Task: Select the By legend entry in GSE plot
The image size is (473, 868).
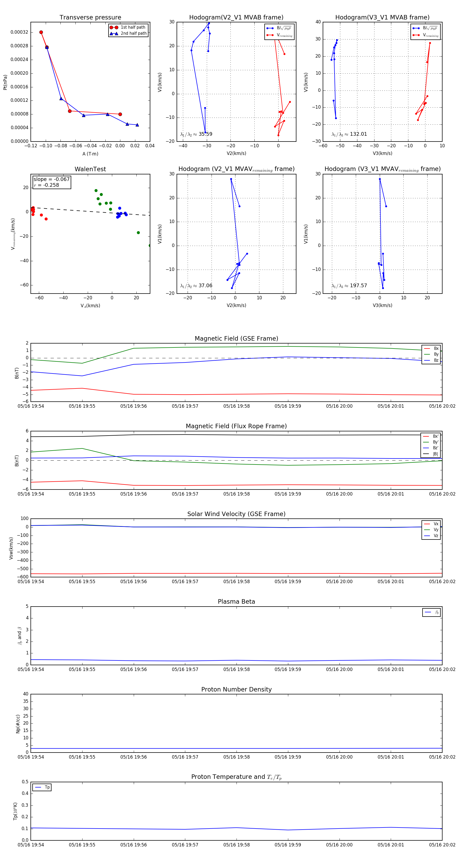Action: click(431, 354)
